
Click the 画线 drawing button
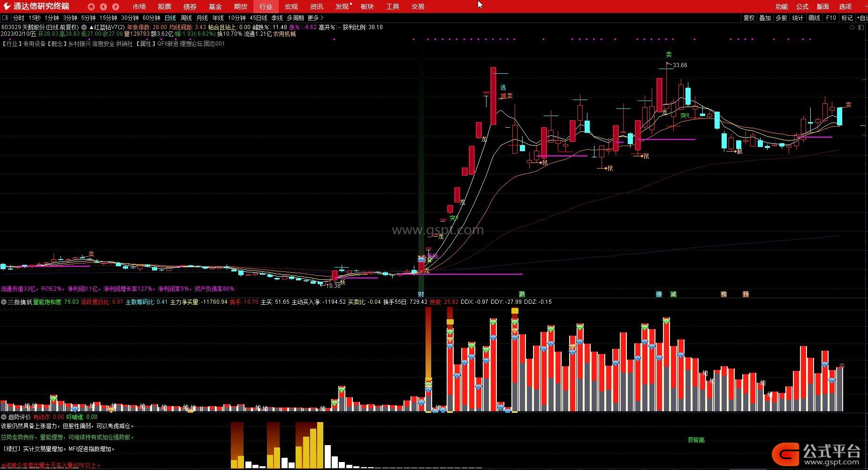pos(814,18)
